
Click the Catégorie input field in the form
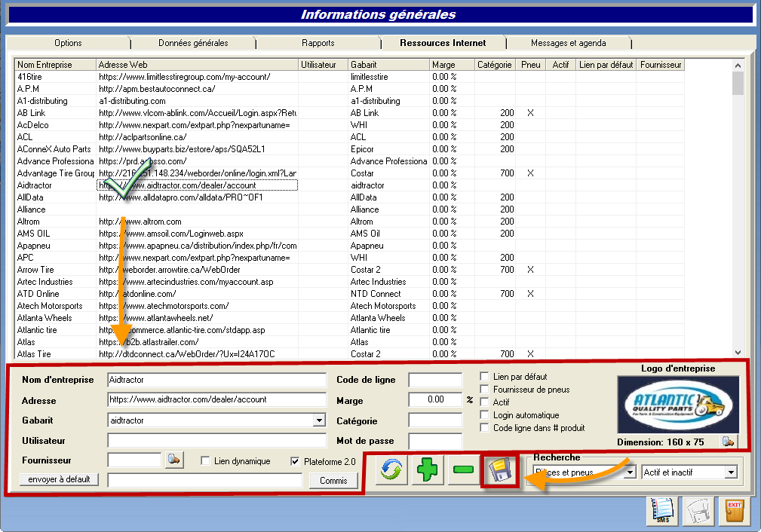pos(435,420)
